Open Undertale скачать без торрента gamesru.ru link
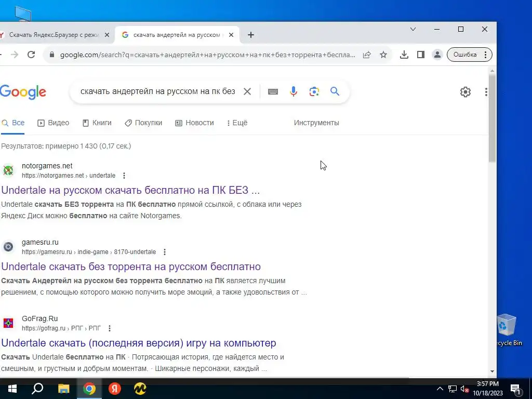The image size is (532, 399). [x=131, y=267]
